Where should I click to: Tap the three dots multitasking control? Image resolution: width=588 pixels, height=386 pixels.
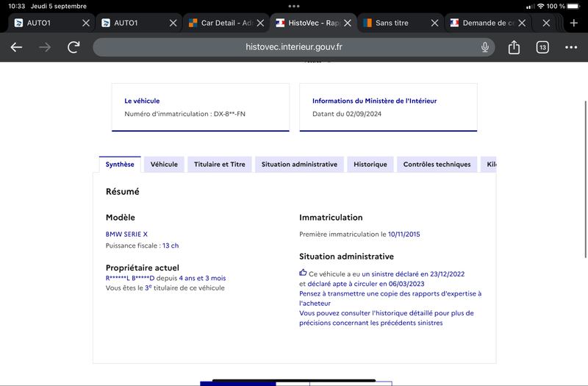click(293, 6)
